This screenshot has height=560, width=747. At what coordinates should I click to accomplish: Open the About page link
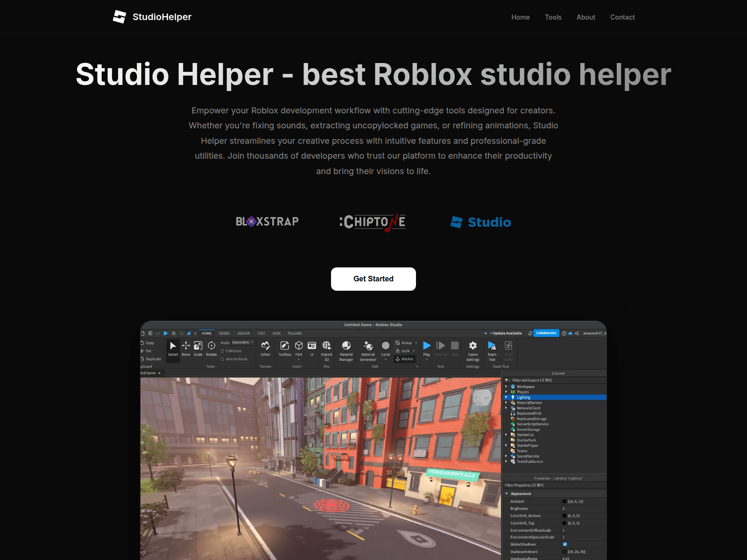click(586, 17)
